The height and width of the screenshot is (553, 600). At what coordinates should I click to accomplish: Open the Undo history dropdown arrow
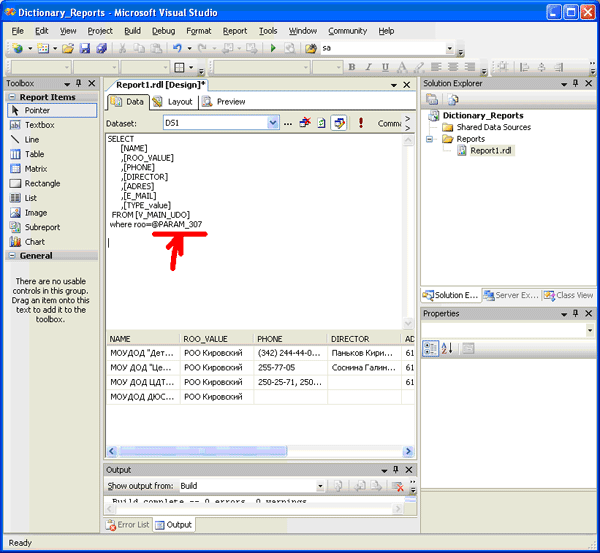pyautogui.click(x=189, y=48)
